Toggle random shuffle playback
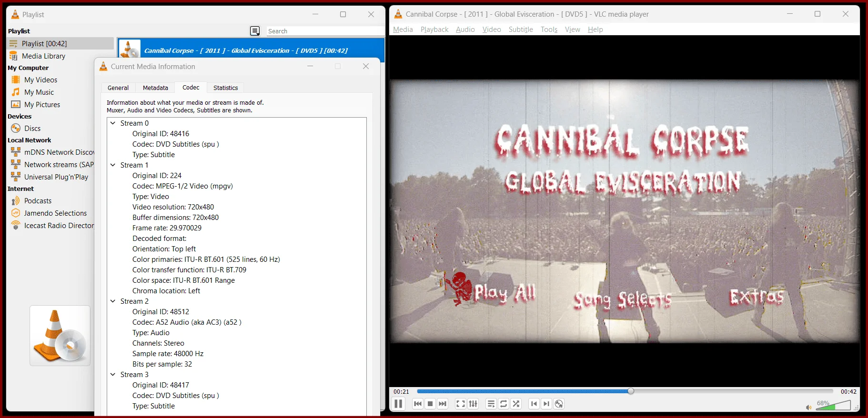The height and width of the screenshot is (418, 868). 516,404
